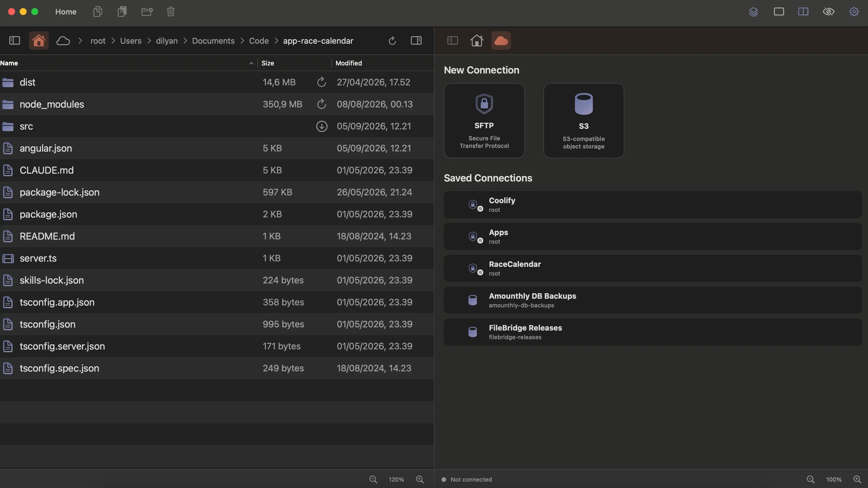Select cloud icon in left pane
This screenshot has width=868, height=488.
click(x=63, y=41)
